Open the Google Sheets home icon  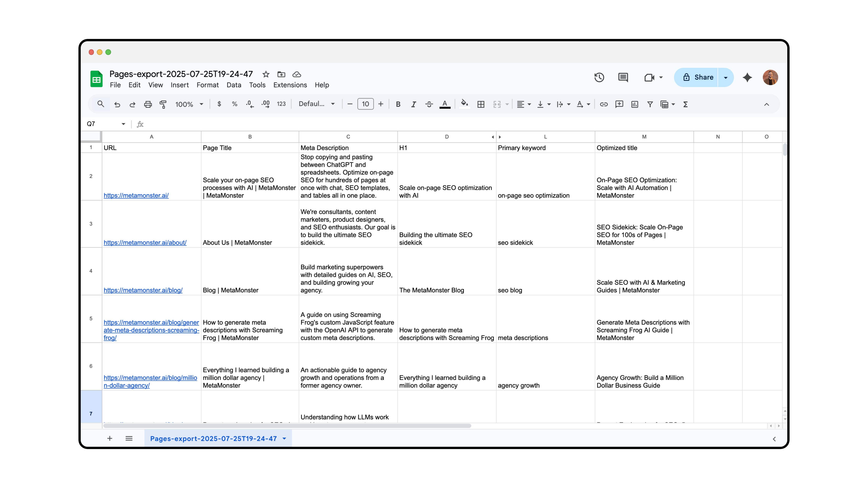[x=96, y=79]
